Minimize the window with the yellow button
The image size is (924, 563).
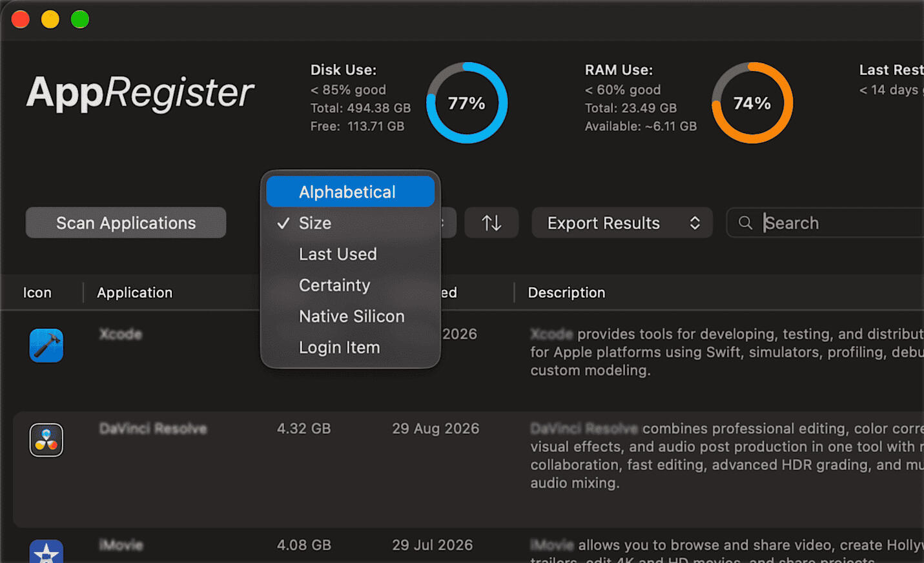click(x=50, y=19)
